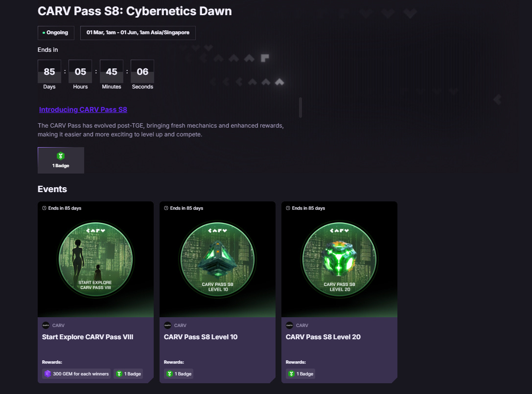Click 1 Badge text on Level 10 card
This screenshot has height=394, width=532.
(x=183, y=373)
